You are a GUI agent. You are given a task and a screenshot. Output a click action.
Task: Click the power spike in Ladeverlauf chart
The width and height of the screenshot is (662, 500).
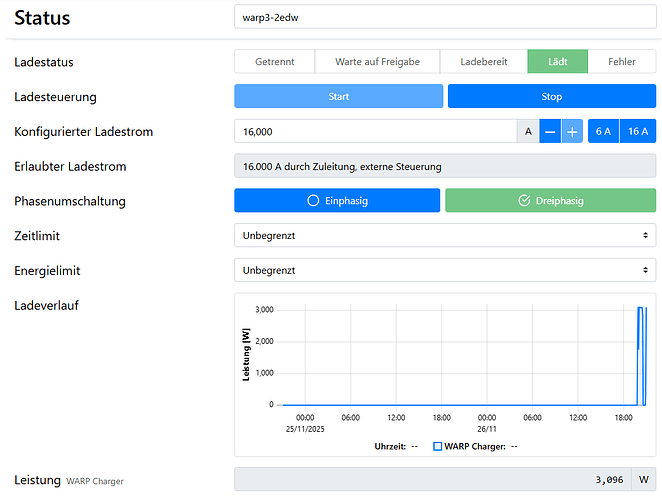point(641,330)
